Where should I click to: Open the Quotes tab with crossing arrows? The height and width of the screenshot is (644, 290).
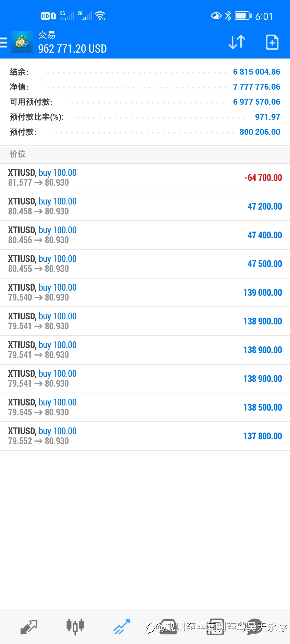coord(29,627)
